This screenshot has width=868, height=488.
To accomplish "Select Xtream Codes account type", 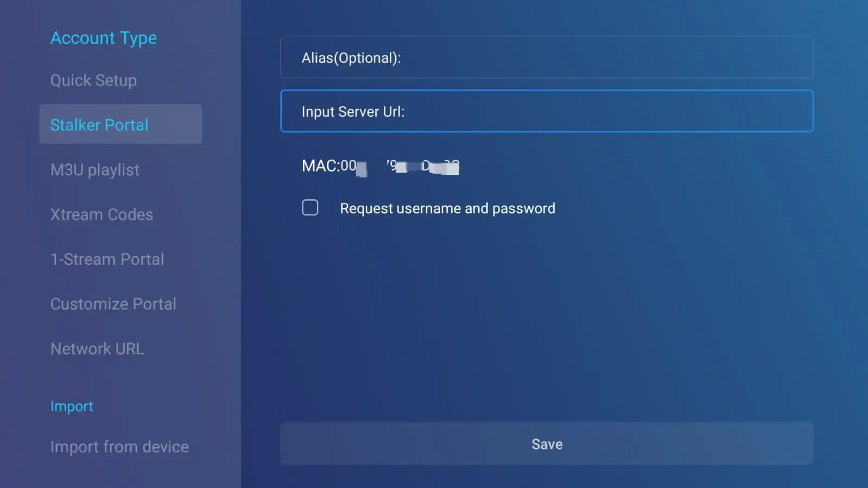I will point(102,214).
